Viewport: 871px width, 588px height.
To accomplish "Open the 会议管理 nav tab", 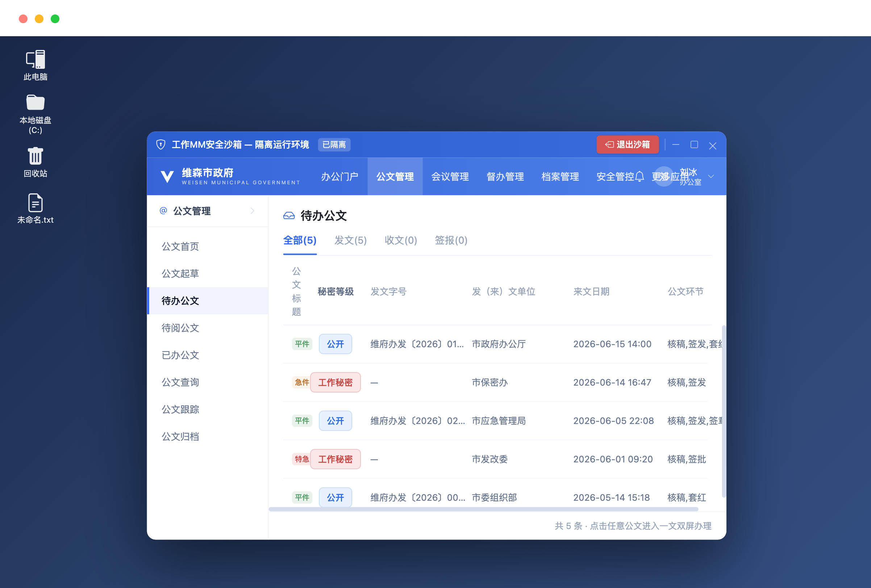I will (x=450, y=176).
